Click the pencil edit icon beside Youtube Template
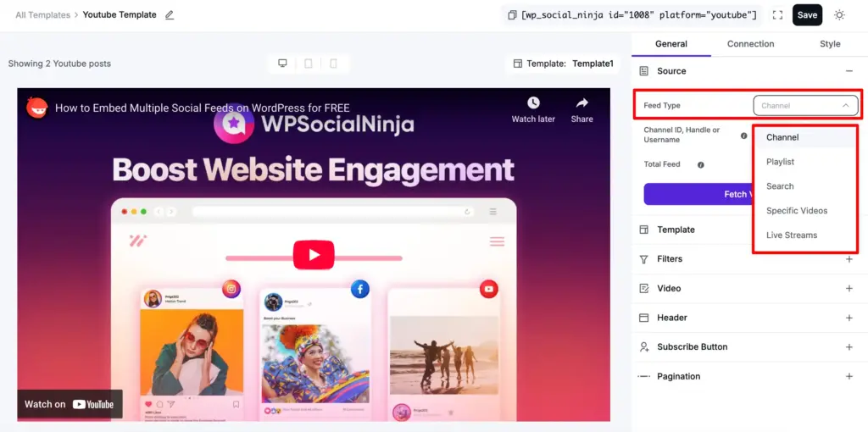The image size is (868, 432). 170,15
